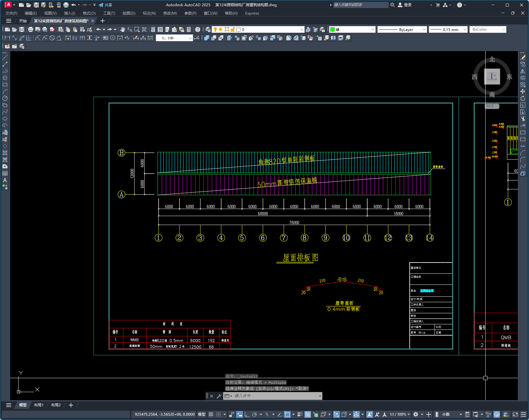Toggle ortho mode in status bar

247,414
